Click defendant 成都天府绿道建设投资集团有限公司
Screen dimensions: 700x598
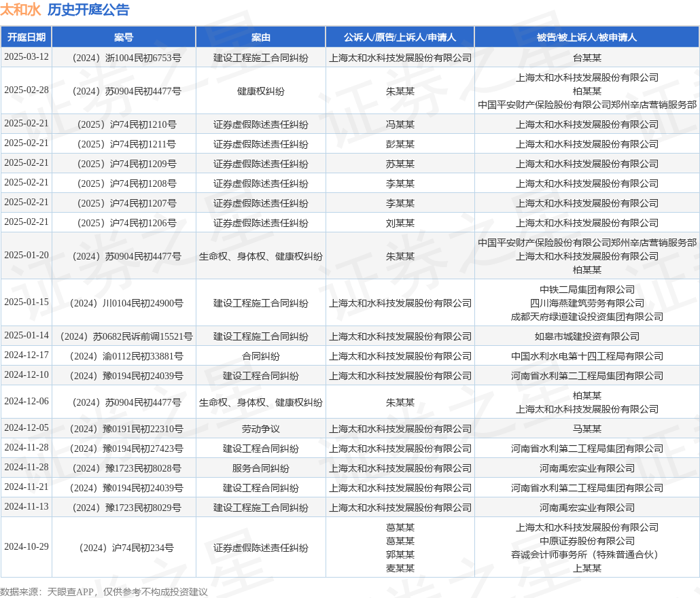(x=587, y=317)
